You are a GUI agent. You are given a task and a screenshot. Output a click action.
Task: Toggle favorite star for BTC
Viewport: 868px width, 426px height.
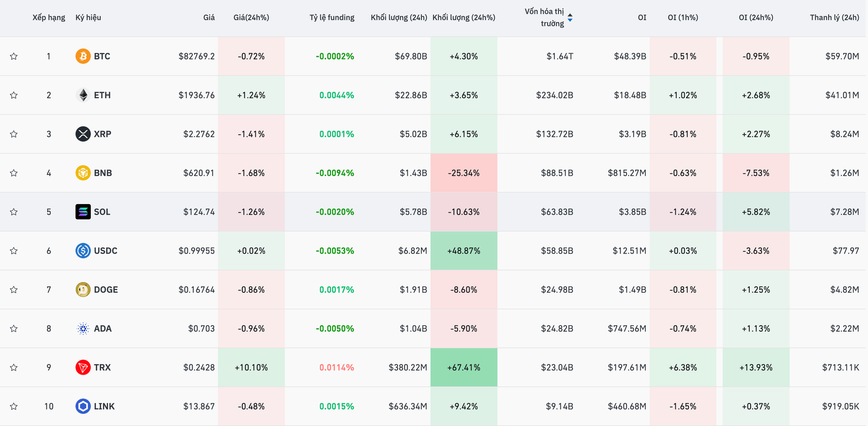coord(14,56)
